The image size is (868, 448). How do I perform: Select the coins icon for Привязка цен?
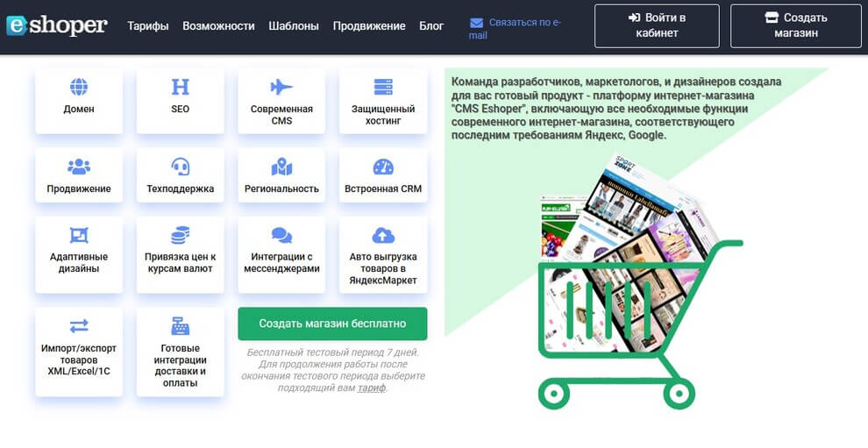(180, 235)
